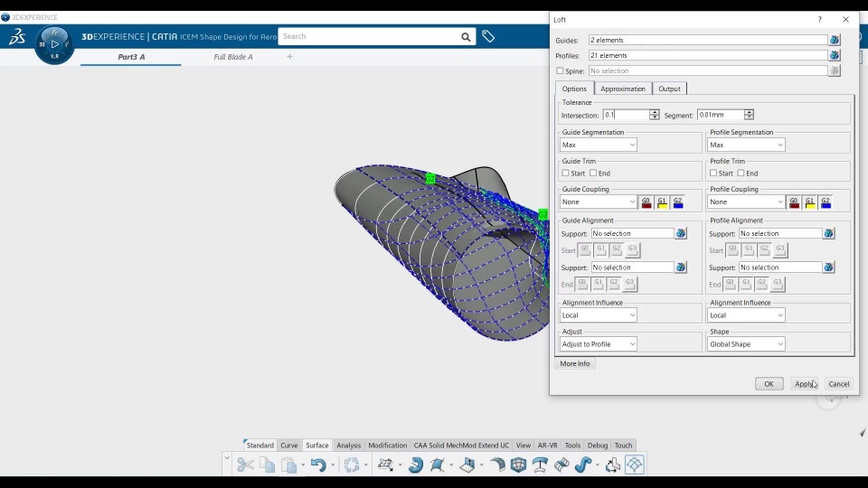Click the 3D compass play button
This screenshot has width=868, height=488.
coord(54,43)
